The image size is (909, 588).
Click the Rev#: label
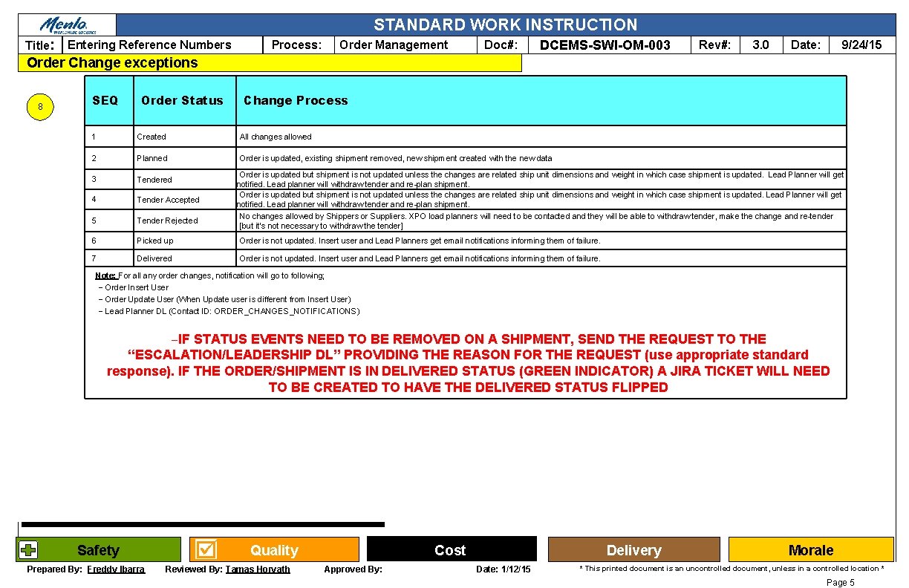coord(715,45)
